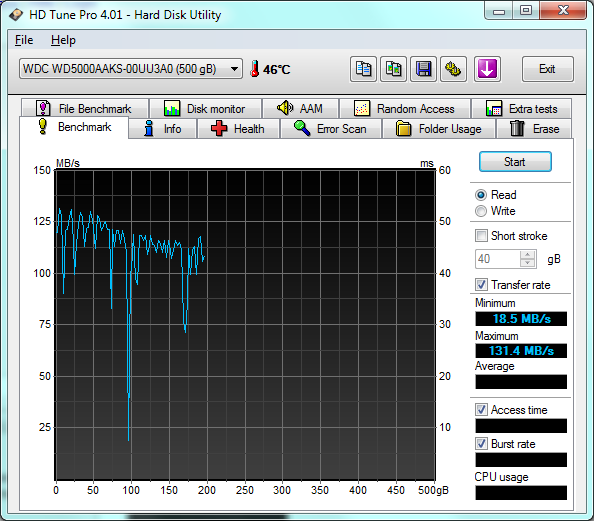
Task: Click the copy screenshot to clipboard icon
Action: [394, 69]
